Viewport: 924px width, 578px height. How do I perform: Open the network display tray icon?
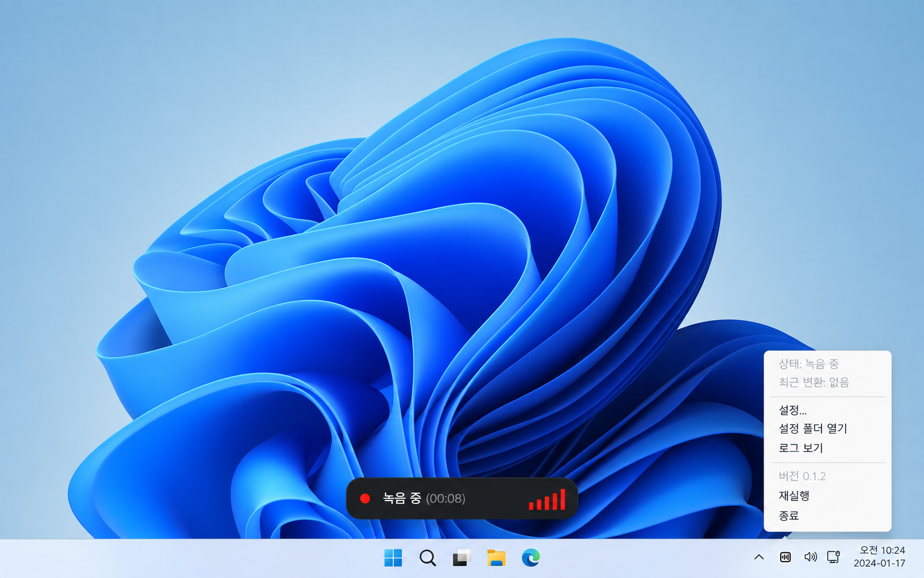coord(834,558)
